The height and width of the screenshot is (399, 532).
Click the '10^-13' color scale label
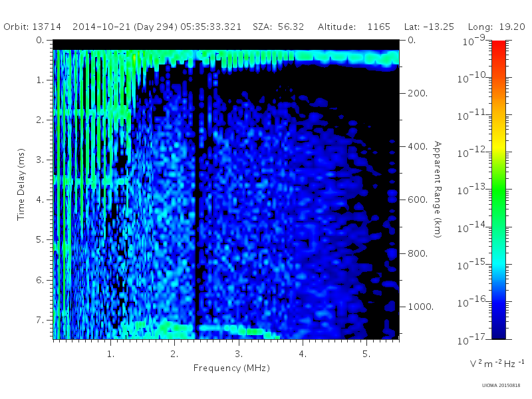click(x=472, y=190)
